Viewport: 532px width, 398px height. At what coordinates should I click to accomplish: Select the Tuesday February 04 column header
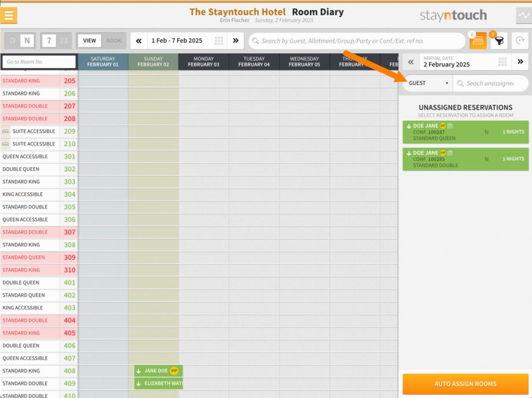coord(254,62)
